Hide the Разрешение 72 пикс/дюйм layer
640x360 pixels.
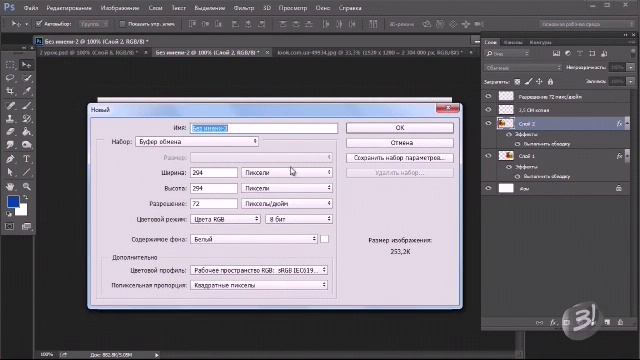(489, 96)
